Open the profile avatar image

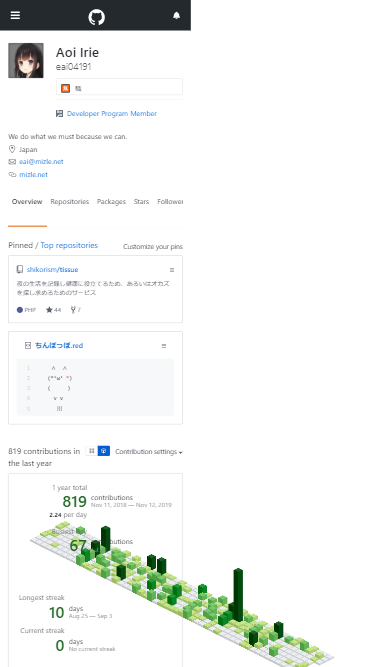26,60
